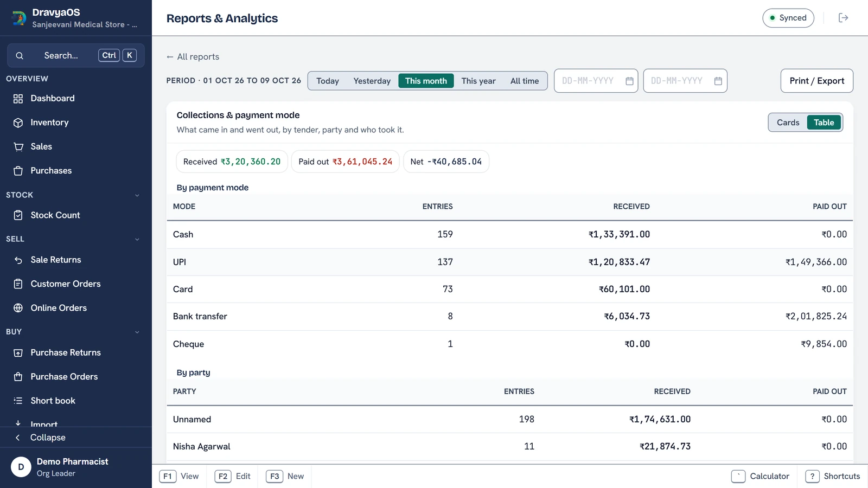868x488 pixels.
Task: Click the Inventory box icon
Action: point(18,123)
